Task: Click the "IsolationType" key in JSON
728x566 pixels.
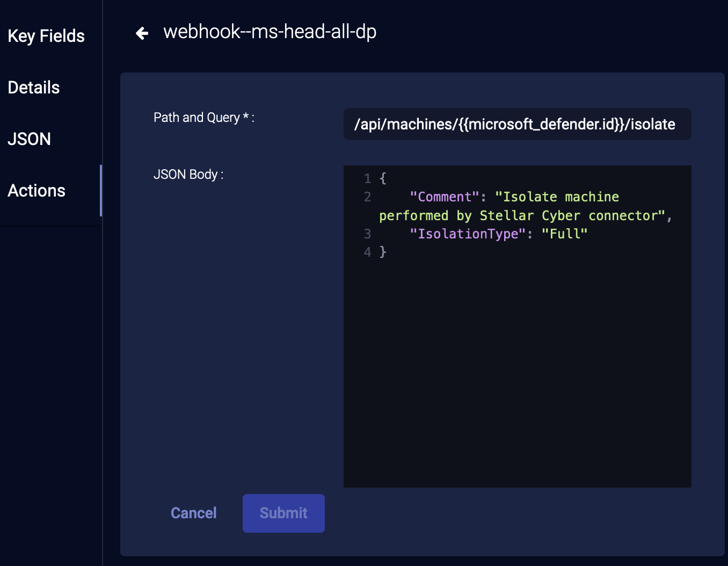Action: coord(467,234)
